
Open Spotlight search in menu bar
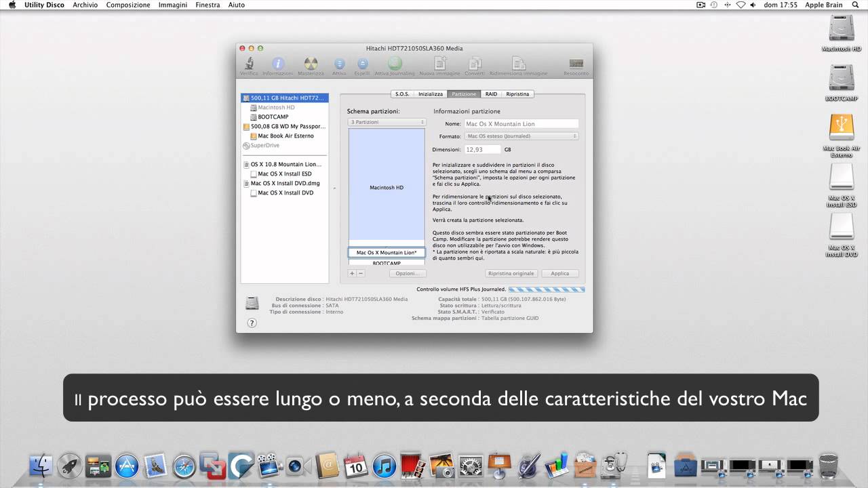click(x=854, y=5)
